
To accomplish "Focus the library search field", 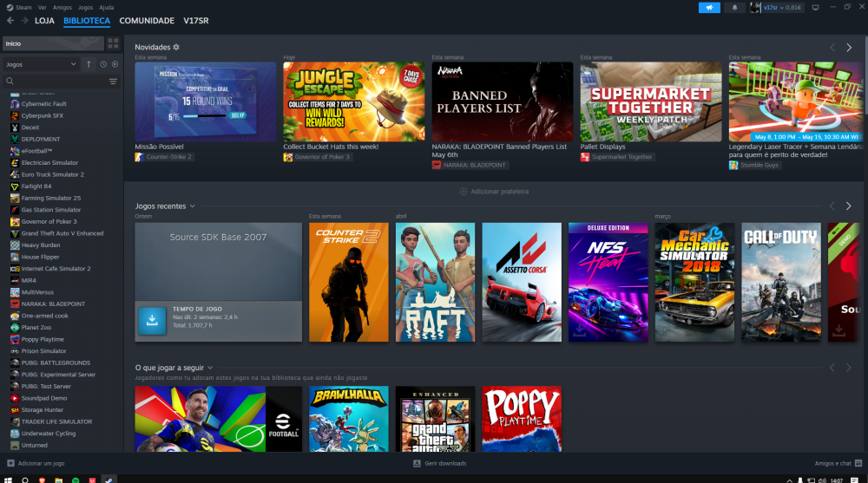I will point(56,82).
